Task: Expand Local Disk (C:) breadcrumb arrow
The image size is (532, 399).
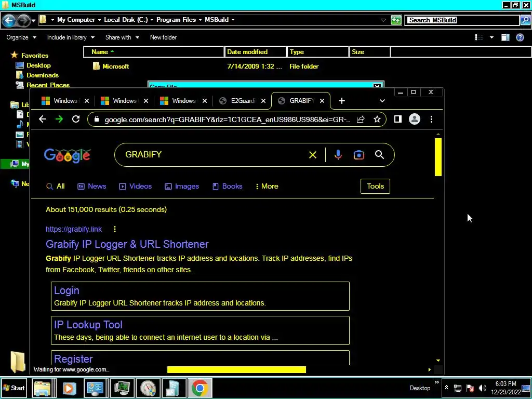Action: point(152,20)
